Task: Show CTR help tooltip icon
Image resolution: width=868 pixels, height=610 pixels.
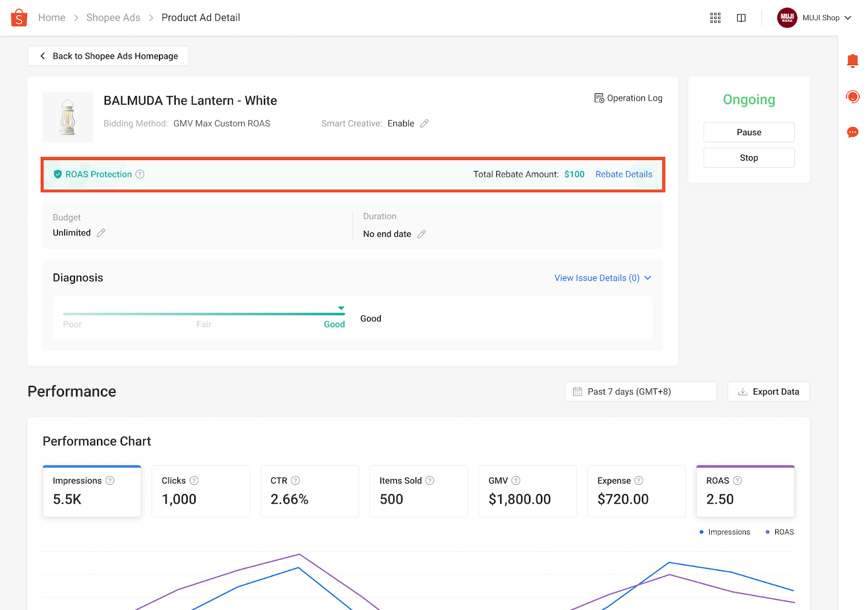Action: 296,481
